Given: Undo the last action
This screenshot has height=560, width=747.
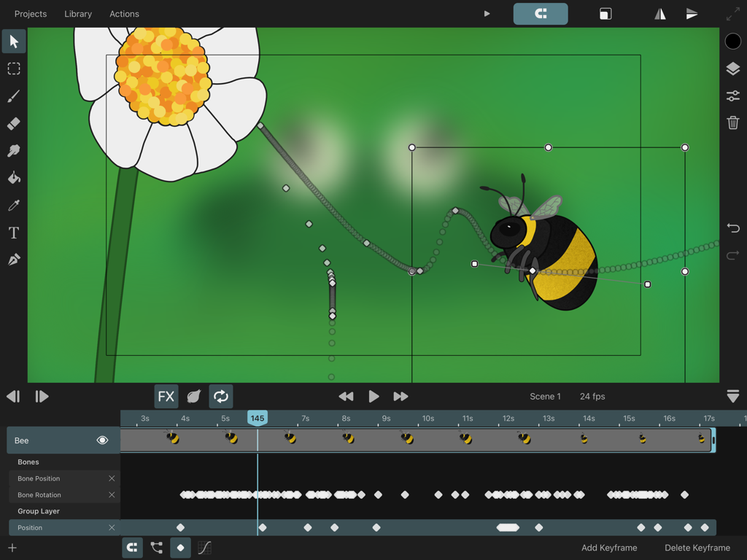Looking at the screenshot, I should point(733,228).
